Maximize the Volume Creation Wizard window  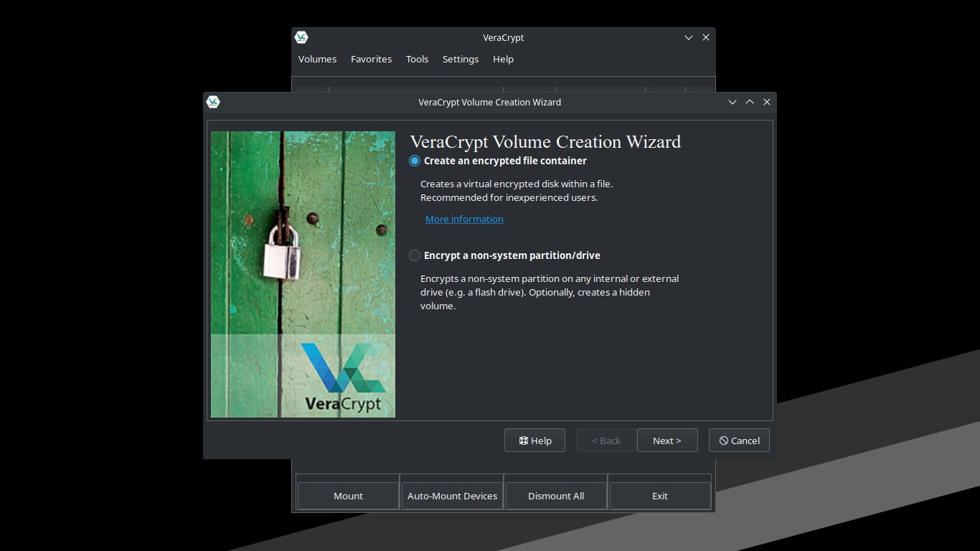750,102
